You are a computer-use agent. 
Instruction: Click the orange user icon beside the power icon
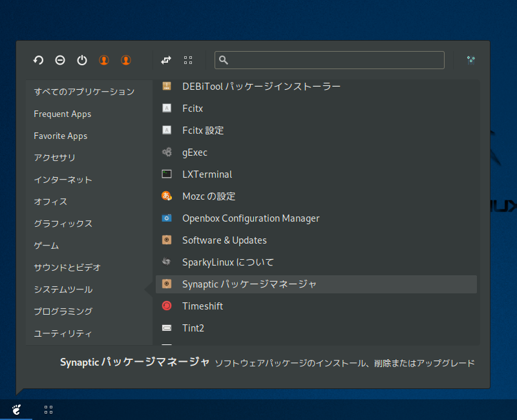[104, 60]
